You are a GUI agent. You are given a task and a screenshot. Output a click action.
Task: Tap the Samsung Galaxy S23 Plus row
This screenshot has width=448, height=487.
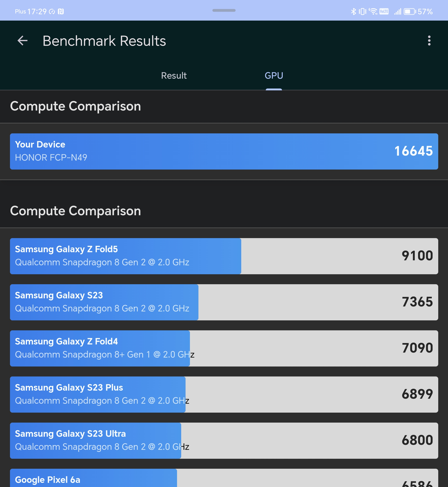coord(224,394)
